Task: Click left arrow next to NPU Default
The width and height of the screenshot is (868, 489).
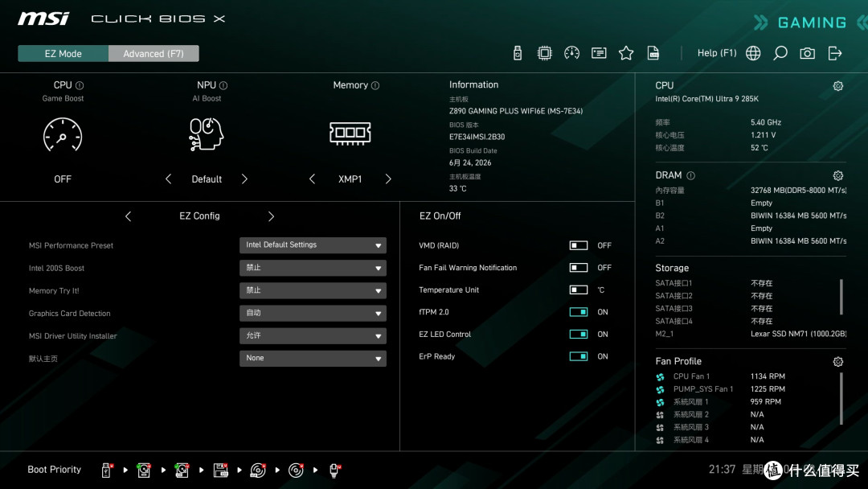Action: click(x=168, y=179)
